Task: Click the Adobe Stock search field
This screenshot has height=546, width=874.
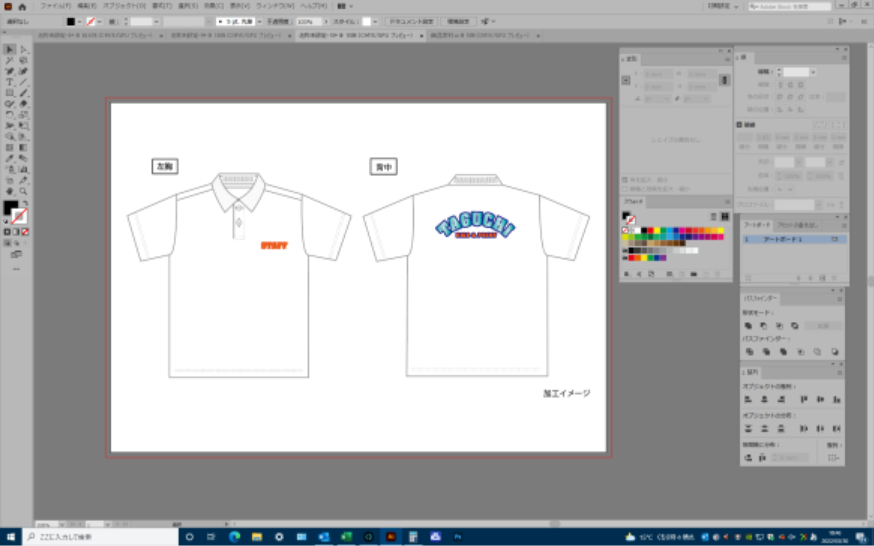Action: (790, 7)
